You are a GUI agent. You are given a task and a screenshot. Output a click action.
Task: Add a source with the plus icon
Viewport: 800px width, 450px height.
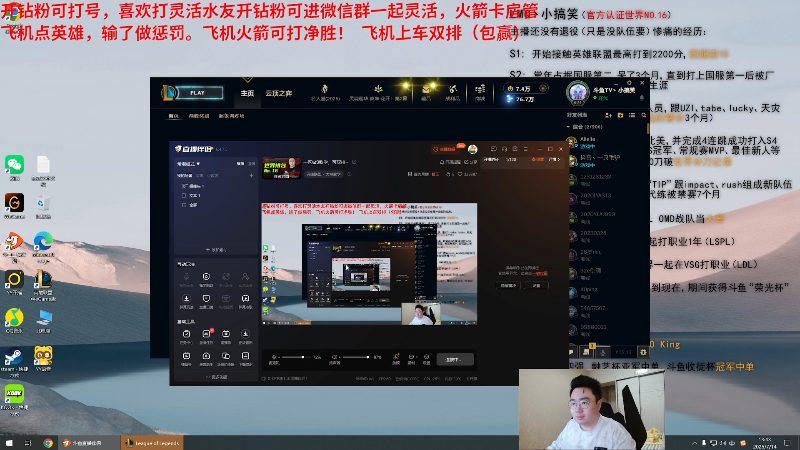pyautogui.click(x=252, y=176)
